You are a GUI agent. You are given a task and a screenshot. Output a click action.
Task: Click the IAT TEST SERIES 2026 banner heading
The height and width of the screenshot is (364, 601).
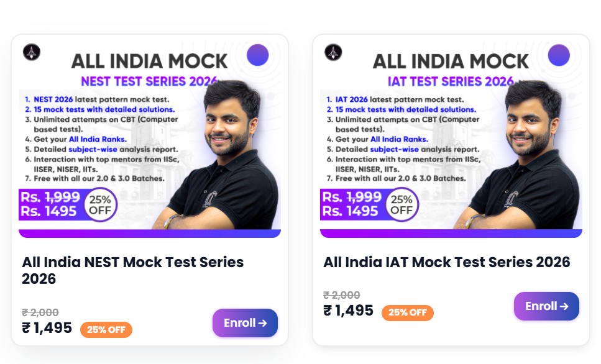[x=451, y=81]
